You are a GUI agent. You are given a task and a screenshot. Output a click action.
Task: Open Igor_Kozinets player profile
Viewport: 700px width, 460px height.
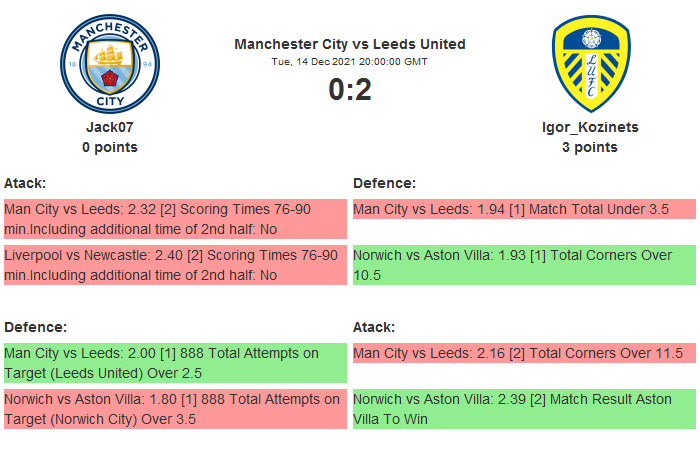pos(590,127)
